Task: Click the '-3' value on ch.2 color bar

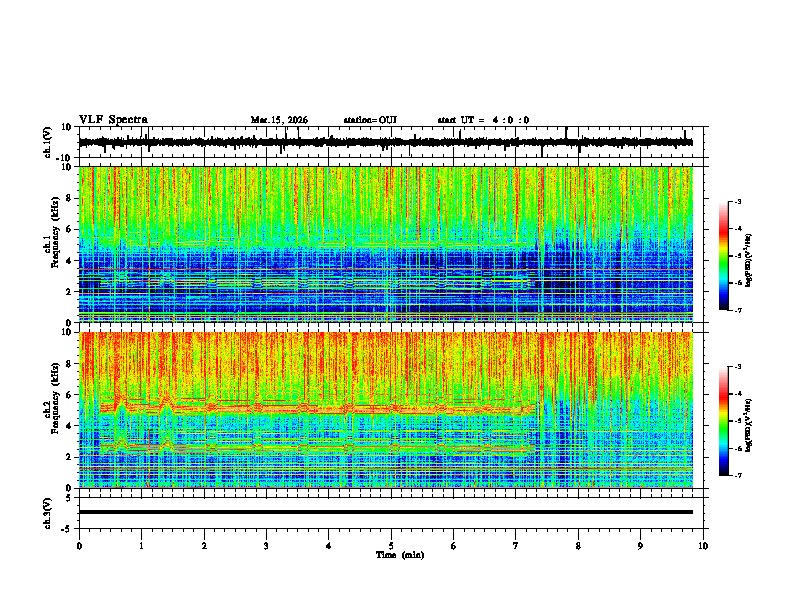Action: tap(737, 367)
